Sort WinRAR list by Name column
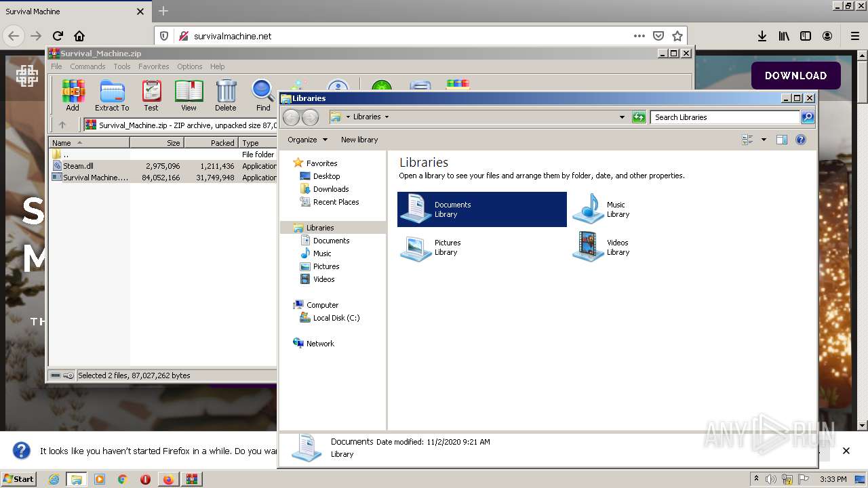This screenshot has height=488, width=868. (89, 143)
